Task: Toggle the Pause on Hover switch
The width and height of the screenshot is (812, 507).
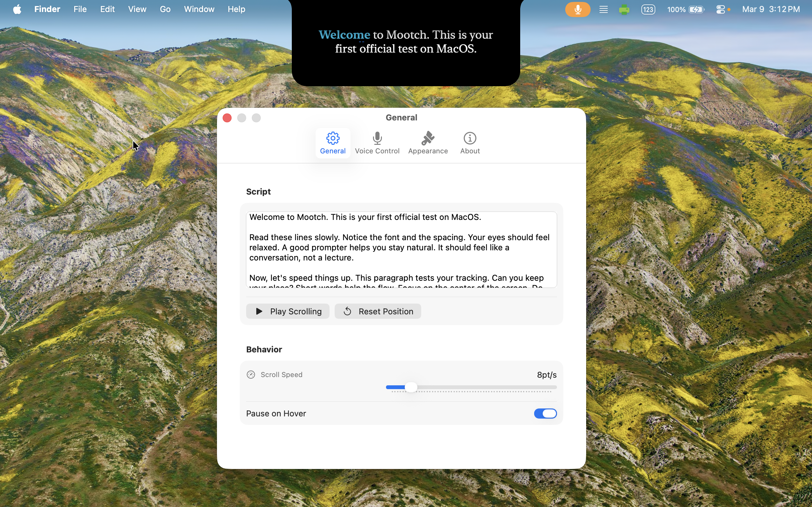Action: point(545,414)
